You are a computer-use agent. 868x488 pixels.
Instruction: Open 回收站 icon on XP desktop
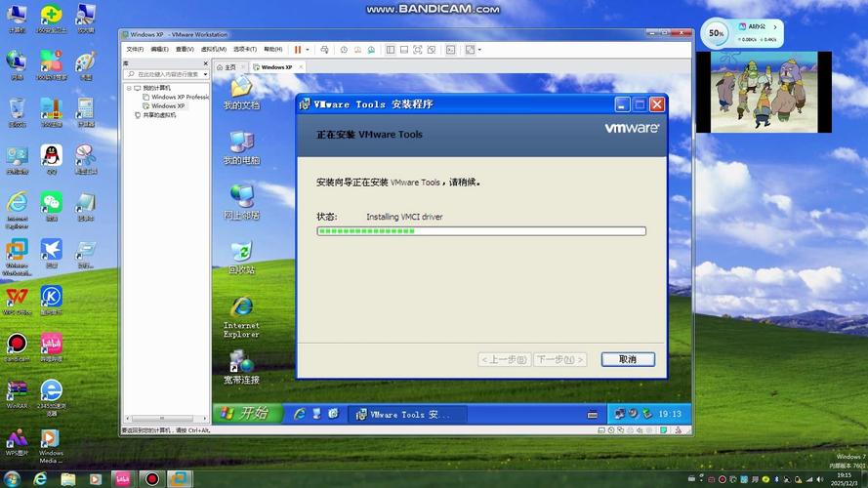coord(241,258)
